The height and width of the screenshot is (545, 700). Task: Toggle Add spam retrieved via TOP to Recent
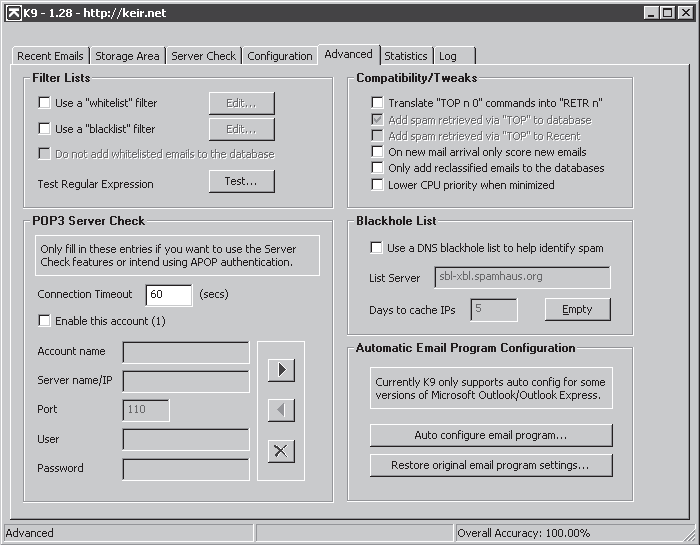tap(377, 135)
